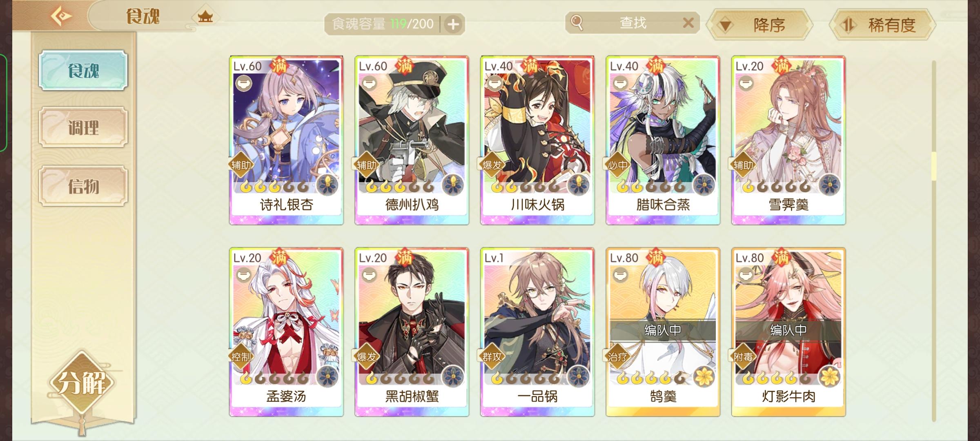The height and width of the screenshot is (441, 980).
Task: Click the 分解 decompose button
Action: (x=82, y=383)
